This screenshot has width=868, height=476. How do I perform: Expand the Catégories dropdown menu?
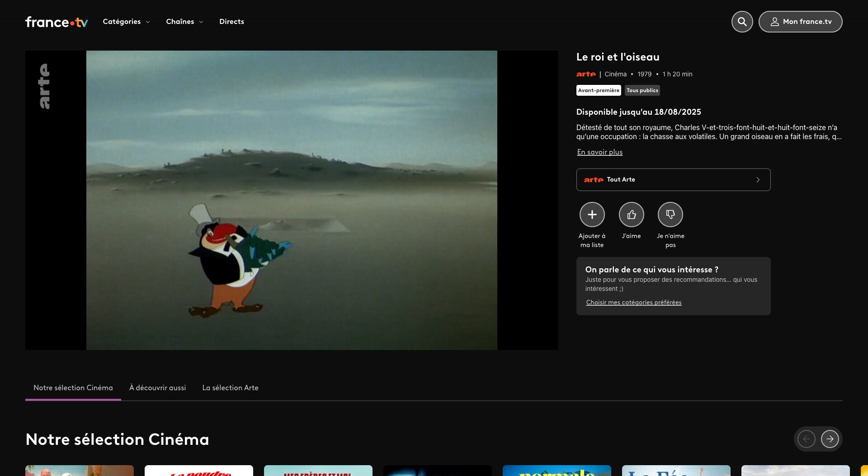point(126,22)
